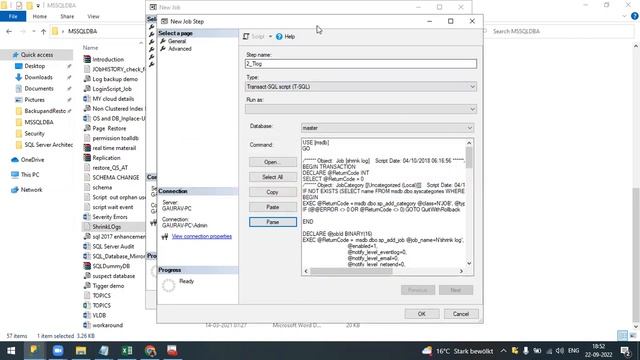Click the Command scrollbar up arrow
This screenshot has width=640, height=360.
[x=469, y=143]
